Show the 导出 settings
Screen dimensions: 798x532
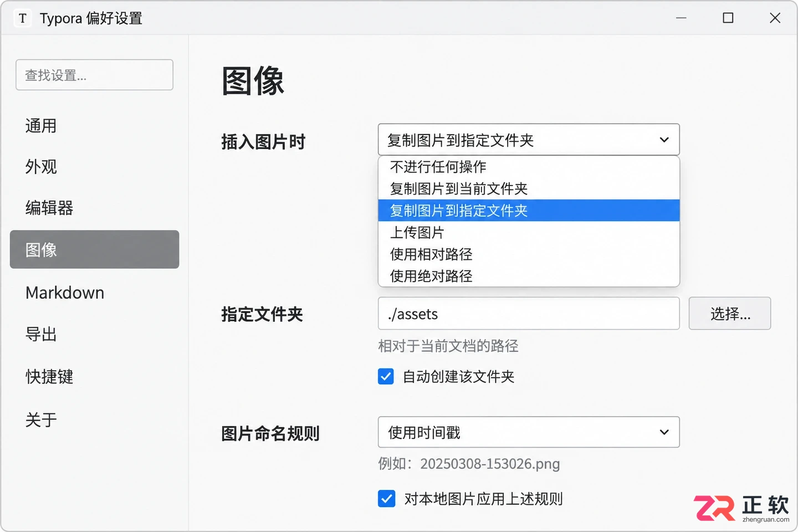[94, 334]
